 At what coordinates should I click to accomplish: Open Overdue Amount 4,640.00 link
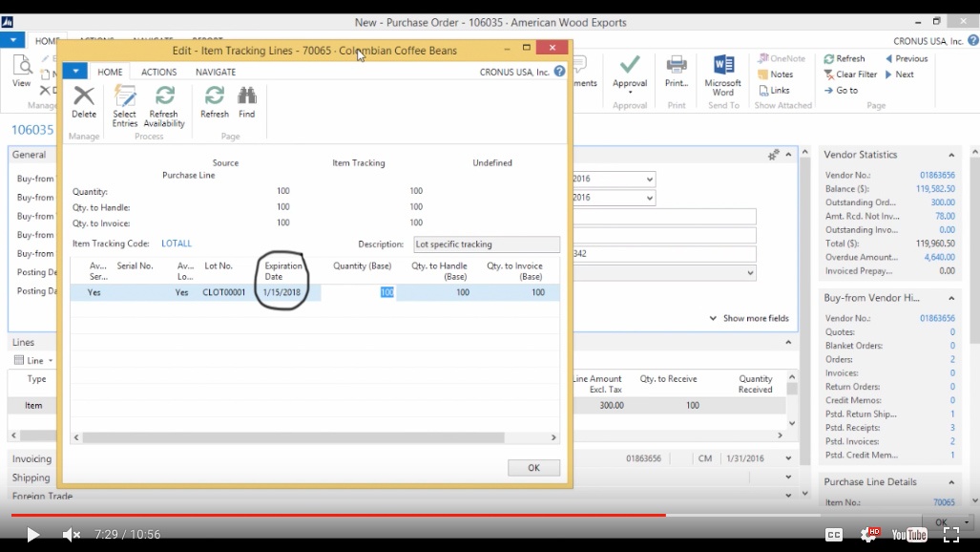[939, 257]
